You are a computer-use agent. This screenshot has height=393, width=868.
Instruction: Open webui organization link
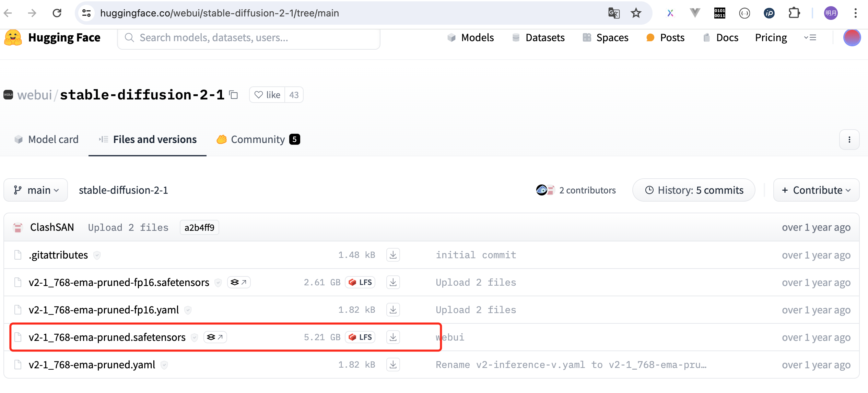point(35,95)
